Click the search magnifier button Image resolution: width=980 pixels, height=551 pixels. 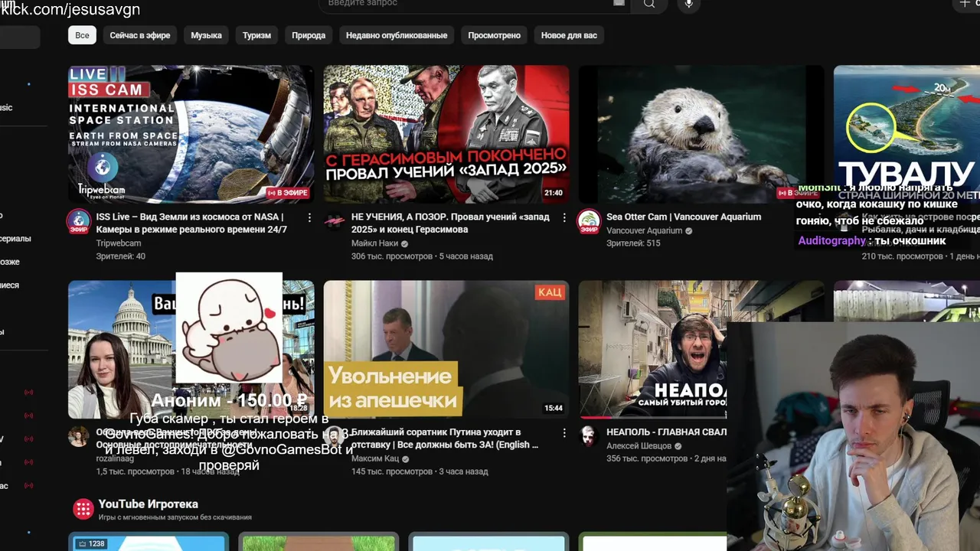pos(649,4)
